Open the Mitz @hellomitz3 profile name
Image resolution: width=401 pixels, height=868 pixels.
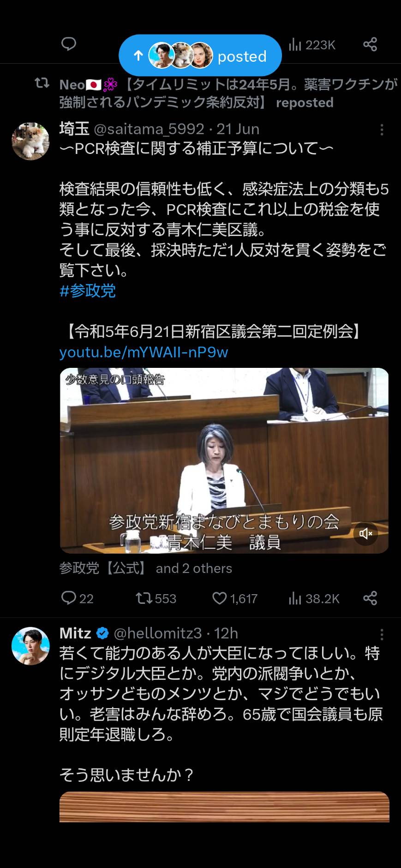coord(131,633)
